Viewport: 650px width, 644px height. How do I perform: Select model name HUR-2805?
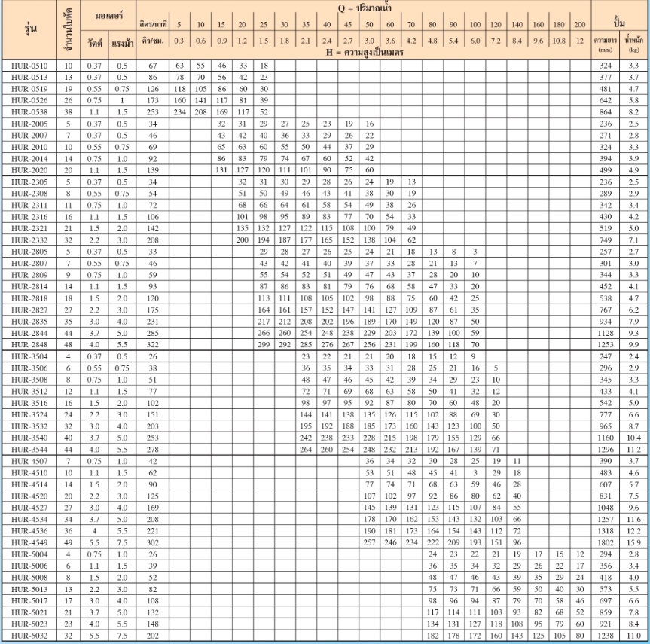pyautogui.click(x=29, y=252)
